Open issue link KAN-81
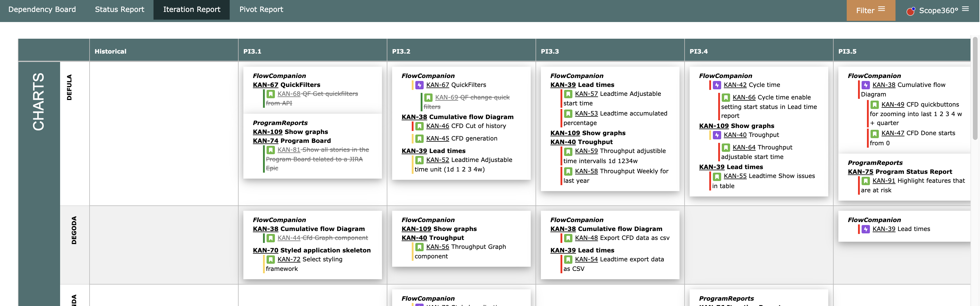 (289, 149)
